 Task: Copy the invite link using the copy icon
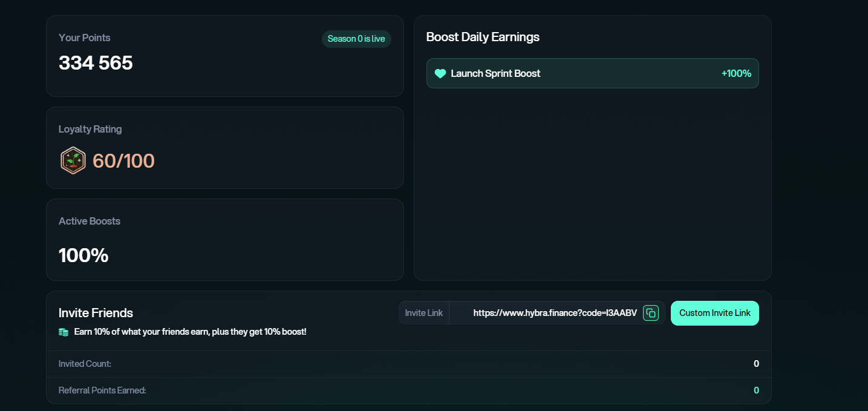tap(651, 313)
